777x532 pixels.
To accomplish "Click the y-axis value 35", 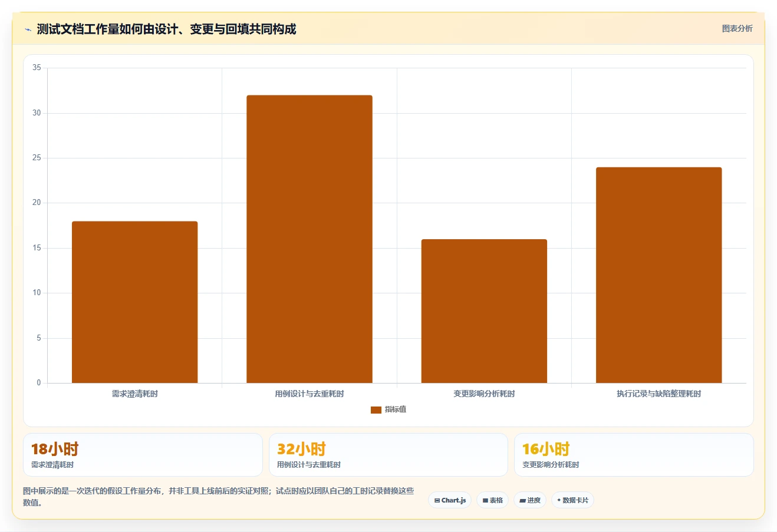I will coord(37,68).
